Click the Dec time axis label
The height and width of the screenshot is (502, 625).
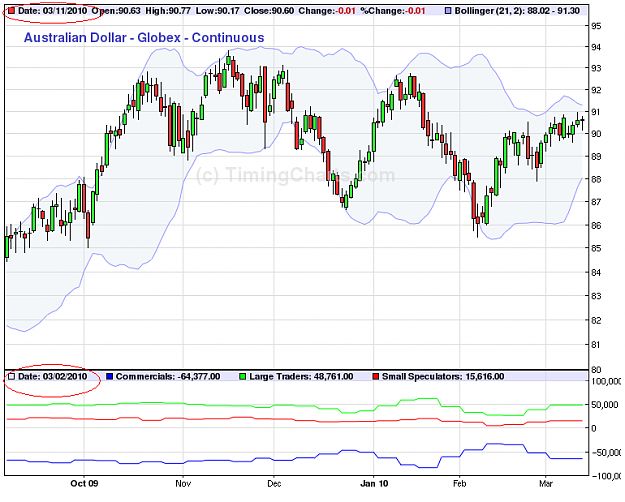[274, 484]
